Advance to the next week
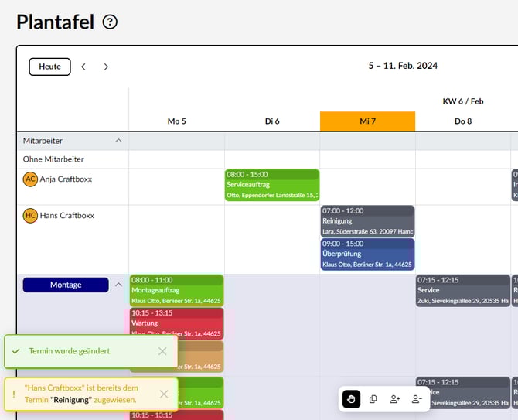This screenshot has width=518, height=420. tap(106, 67)
